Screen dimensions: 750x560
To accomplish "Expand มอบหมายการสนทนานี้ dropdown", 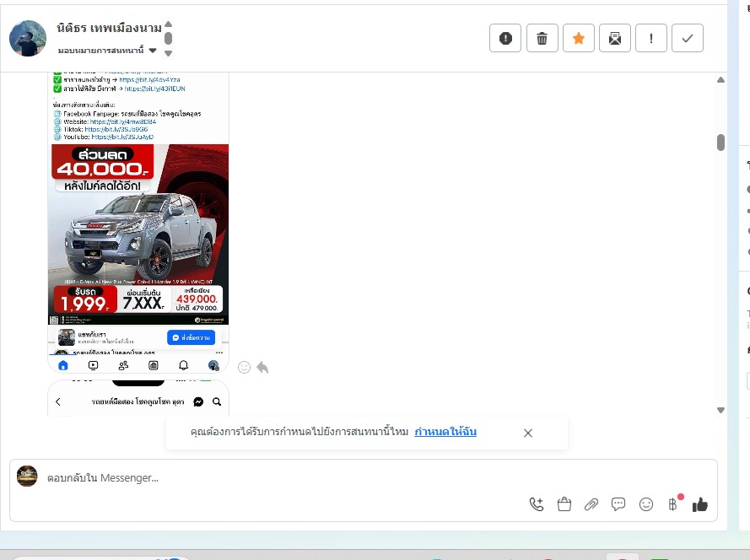I will pyautogui.click(x=107, y=51).
